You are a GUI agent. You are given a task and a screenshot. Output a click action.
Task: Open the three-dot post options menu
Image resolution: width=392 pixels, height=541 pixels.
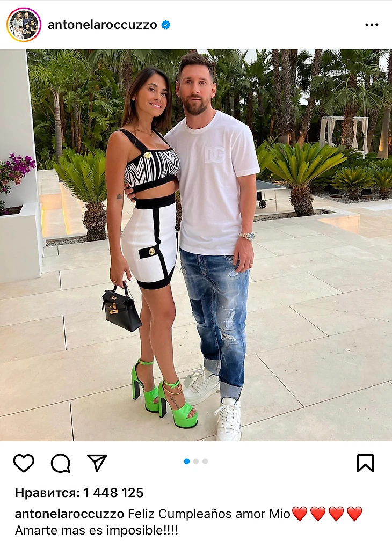(372, 25)
